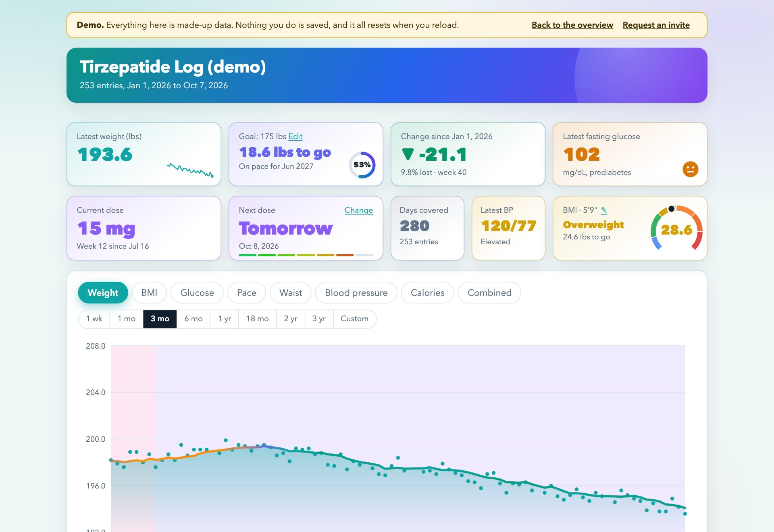Image resolution: width=774 pixels, height=532 pixels.
Task: Select the 3 mo time range
Action: click(x=160, y=319)
